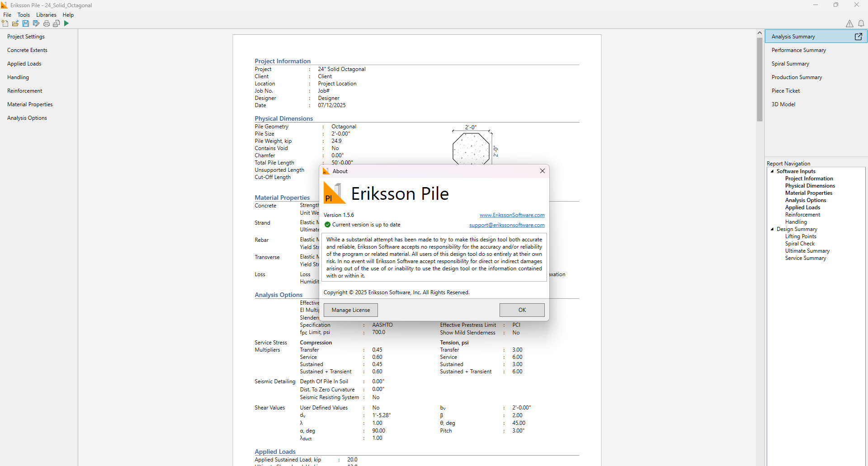Navigate to Physical Dimensions in report tree

click(x=810, y=186)
